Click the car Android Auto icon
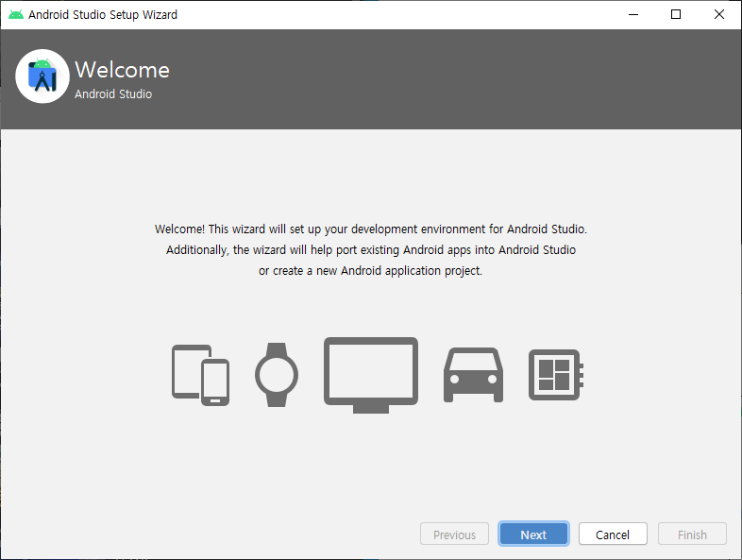The height and width of the screenshot is (560, 742). (473, 375)
